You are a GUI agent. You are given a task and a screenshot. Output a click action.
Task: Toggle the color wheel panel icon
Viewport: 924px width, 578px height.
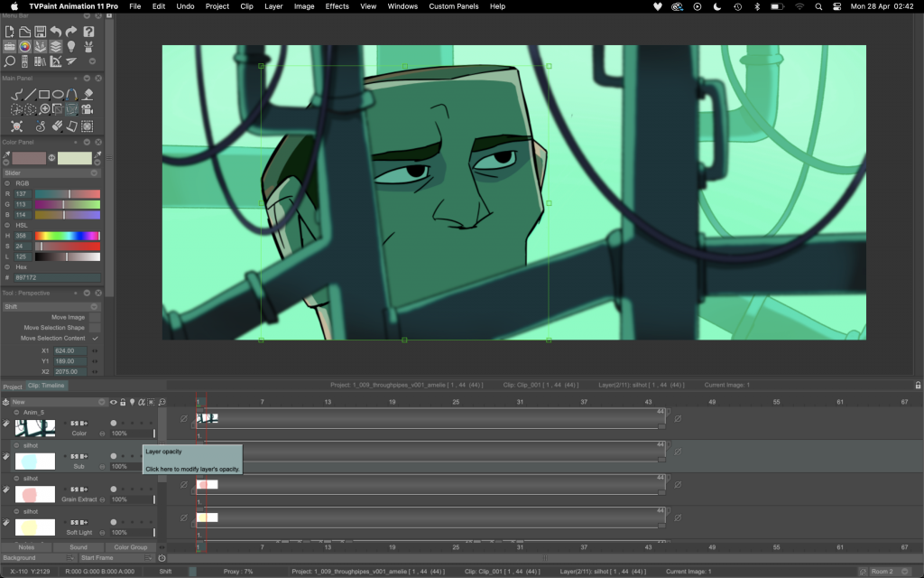(24, 47)
